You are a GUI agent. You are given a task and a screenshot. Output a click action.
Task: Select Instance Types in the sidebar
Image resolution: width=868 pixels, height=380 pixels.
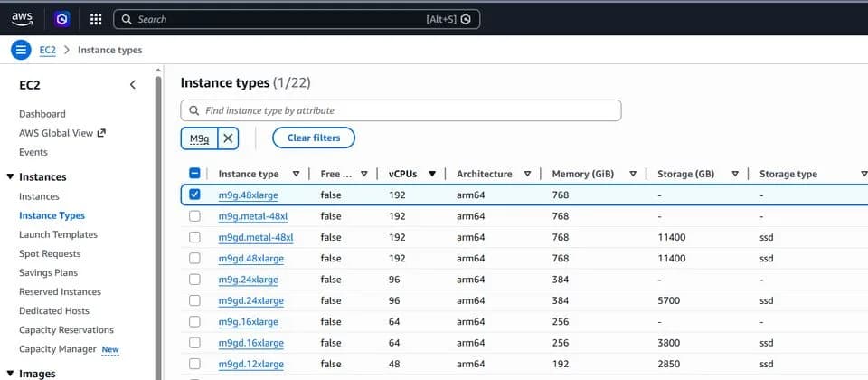[x=52, y=215]
